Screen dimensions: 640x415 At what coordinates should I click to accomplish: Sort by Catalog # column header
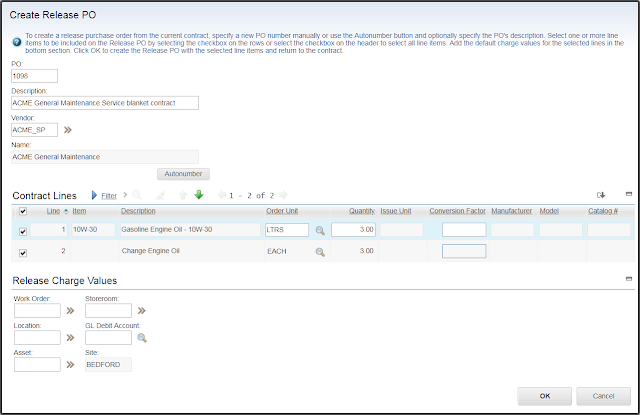point(603,211)
